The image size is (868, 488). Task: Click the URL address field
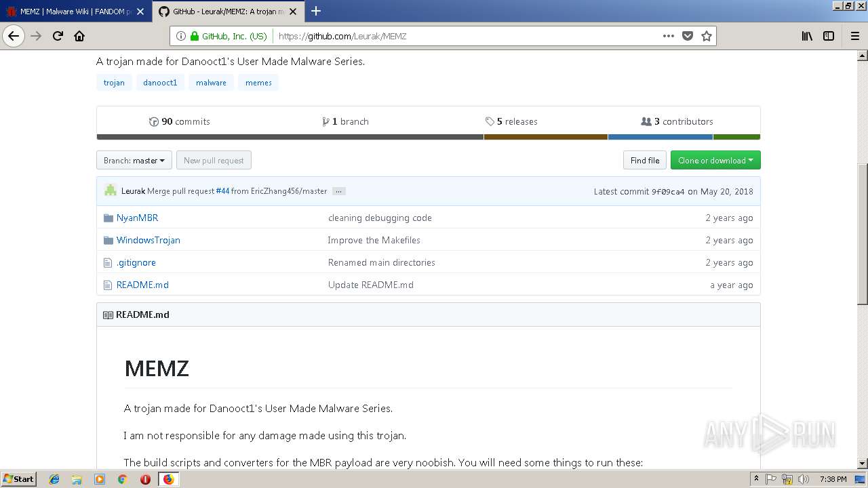coord(467,36)
